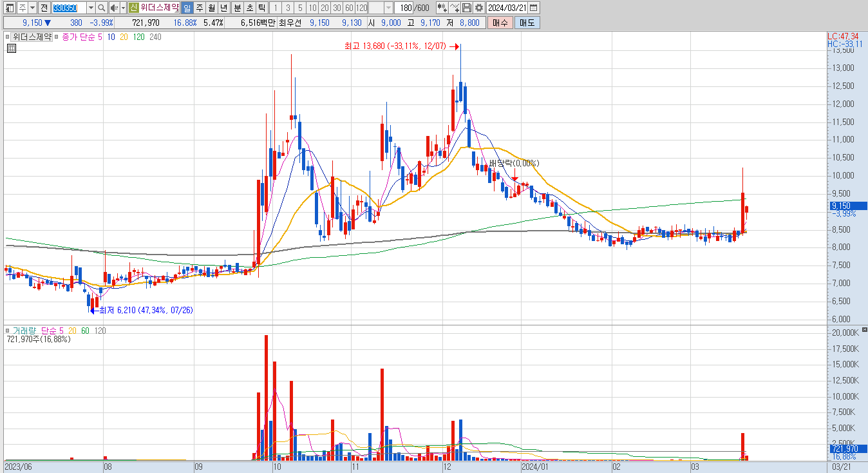868x473 pixels.
Task: Click the floppy disk save icon
Action: (467, 8)
